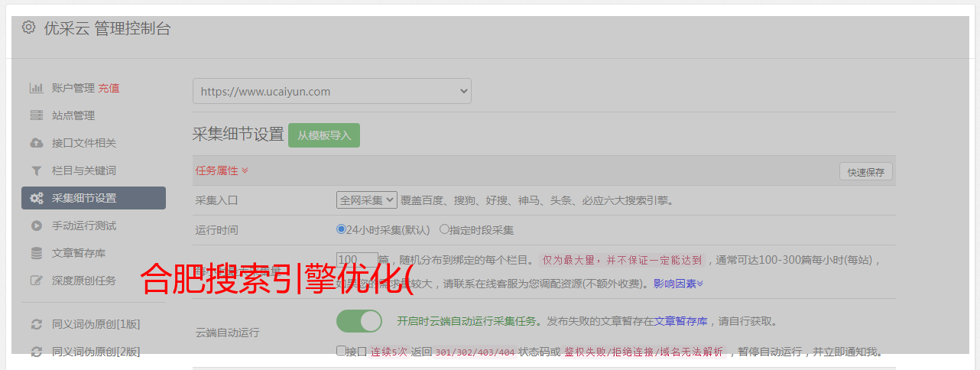Click the 云端自动运行 row label
This screenshot has width=980, height=370.
tap(228, 333)
